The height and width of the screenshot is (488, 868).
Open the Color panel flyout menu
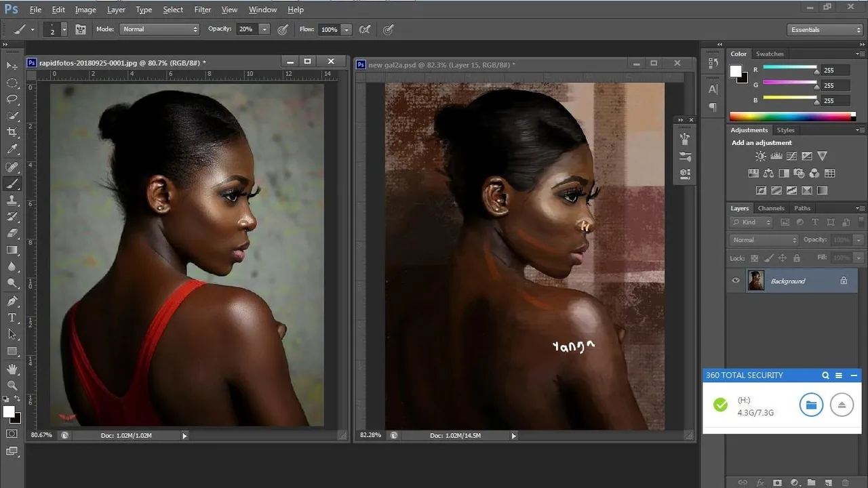[860, 54]
